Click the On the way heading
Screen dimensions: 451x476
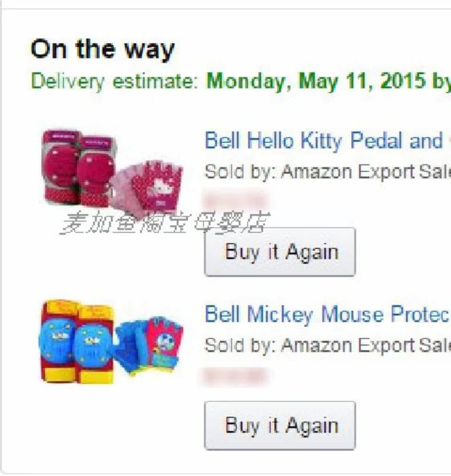[x=103, y=49]
